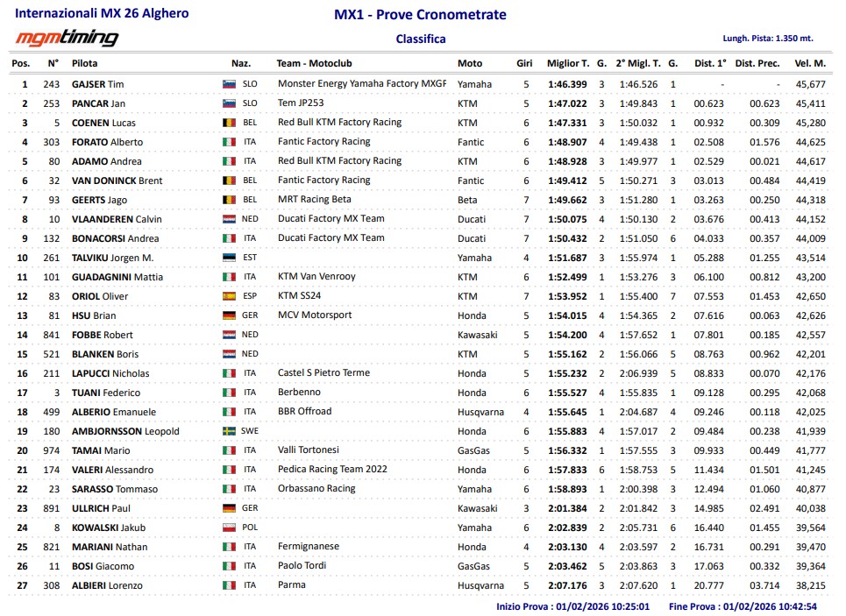Click the Vel. M. column header
The height and width of the screenshot is (616, 846).
[810, 64]
